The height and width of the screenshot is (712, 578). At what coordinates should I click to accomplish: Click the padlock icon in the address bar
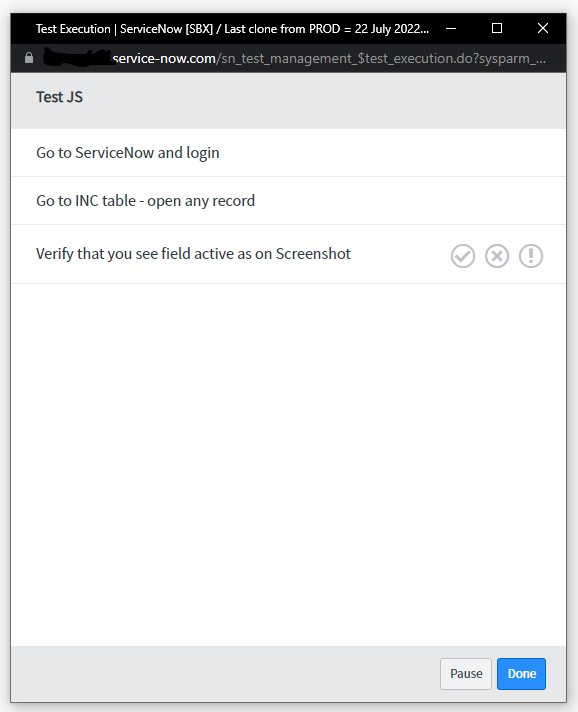tap(29, 58)
